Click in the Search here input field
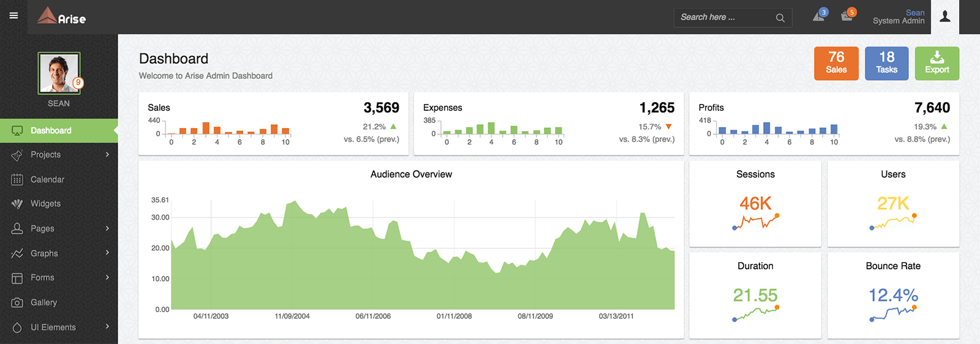980x344 pixels. click(723, 17)
